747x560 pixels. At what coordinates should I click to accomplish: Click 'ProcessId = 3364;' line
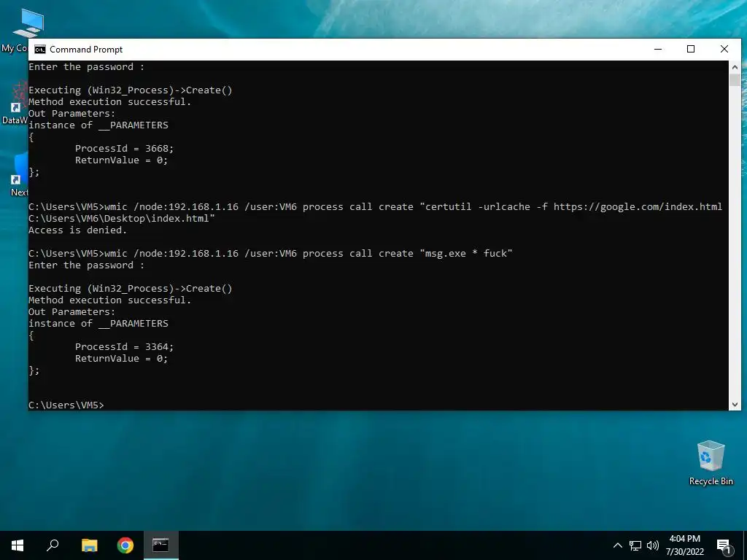pos(124,346)
